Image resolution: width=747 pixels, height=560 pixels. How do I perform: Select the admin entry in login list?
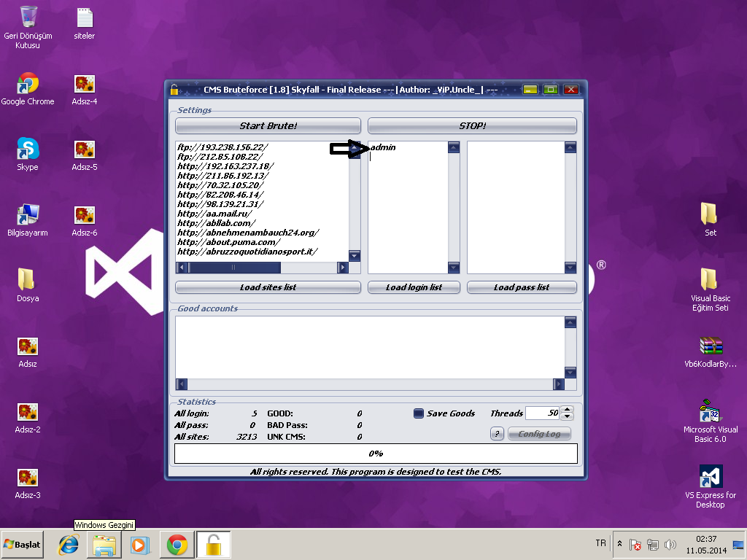[x=383, y=147]
